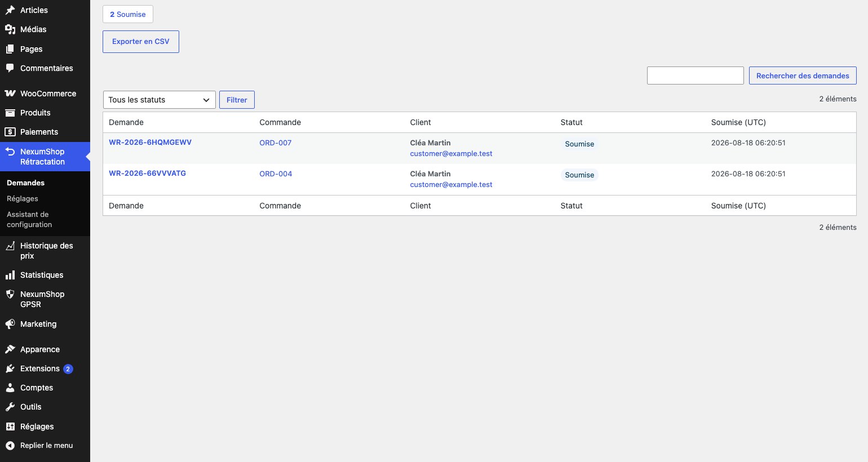Open the Pages menu label
Screen dimensions: 868x462
[32, 49]
